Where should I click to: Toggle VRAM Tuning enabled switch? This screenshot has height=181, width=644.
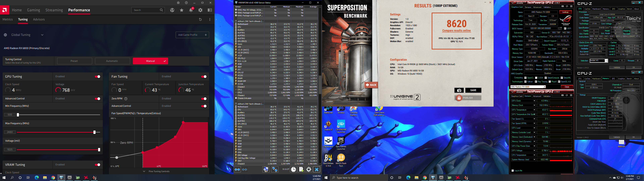(x=97, y=165)
